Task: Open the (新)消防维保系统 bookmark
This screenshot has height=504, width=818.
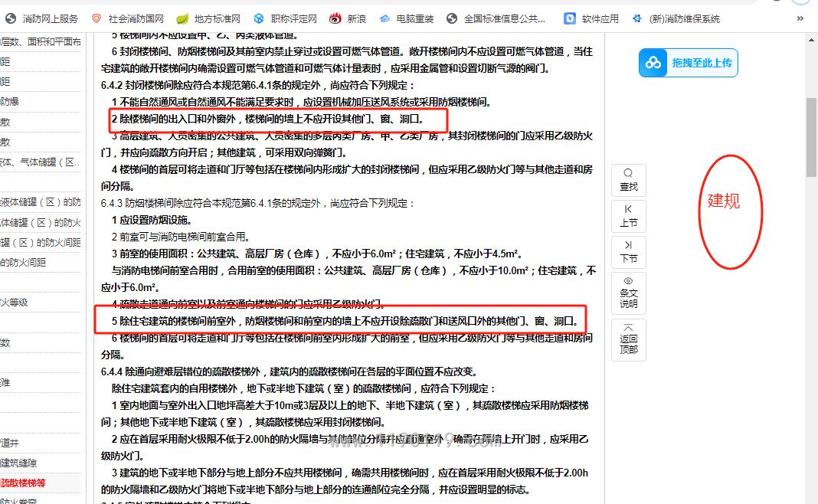Action: (677, 18)
